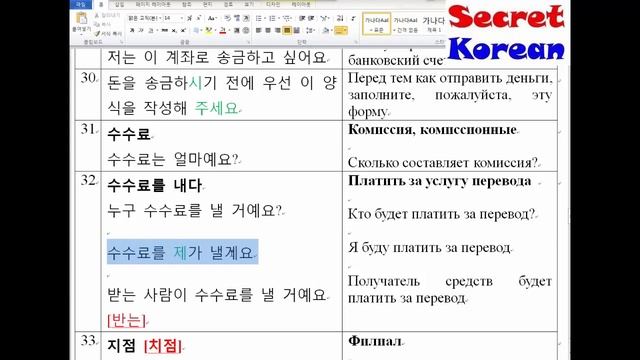Click the Bullets list icon
The image size is (640, 360).
point(258,18)
